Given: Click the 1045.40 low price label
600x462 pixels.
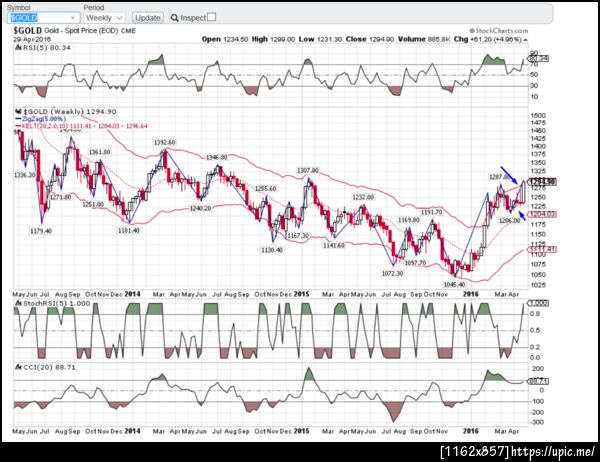Looking at the screenshot, I should tap(454, 284).
